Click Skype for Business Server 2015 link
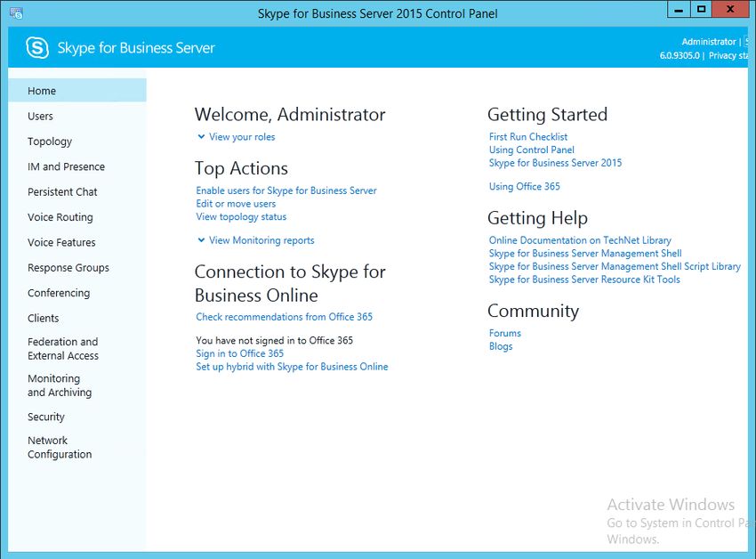 pos(555,163)
